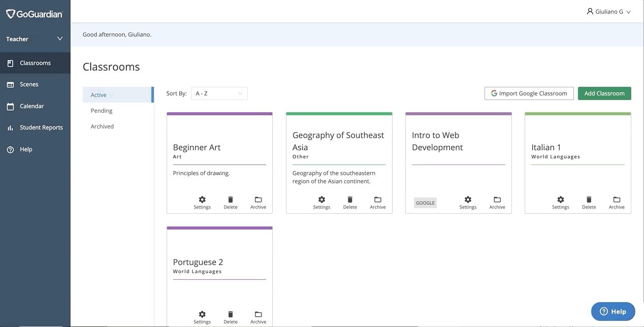Archive the Beginner Art classroom
This screenshot has width=644, height=327.
[x=258, y=202]
